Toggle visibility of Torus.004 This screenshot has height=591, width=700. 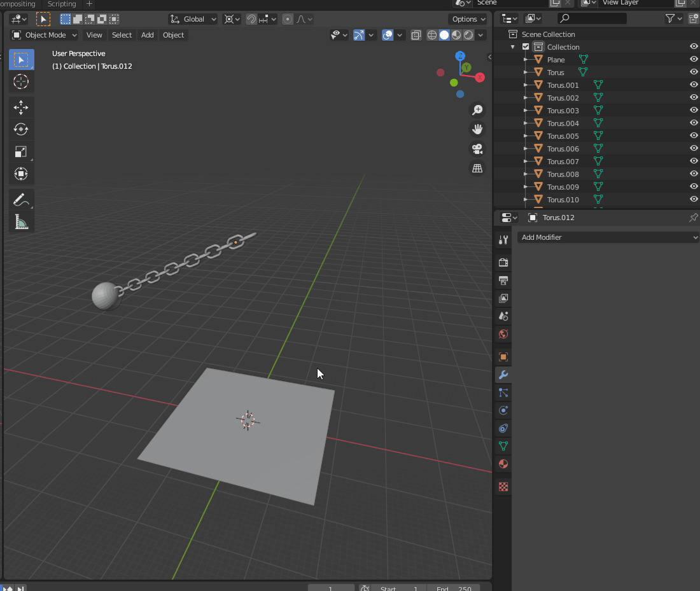pyautogui.click(x=693, y=123)
